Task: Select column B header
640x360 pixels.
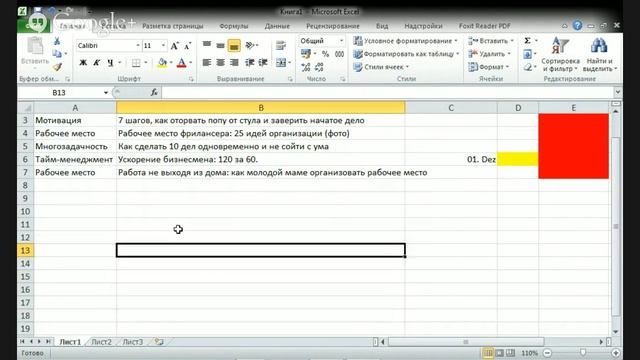Action: 261,108
